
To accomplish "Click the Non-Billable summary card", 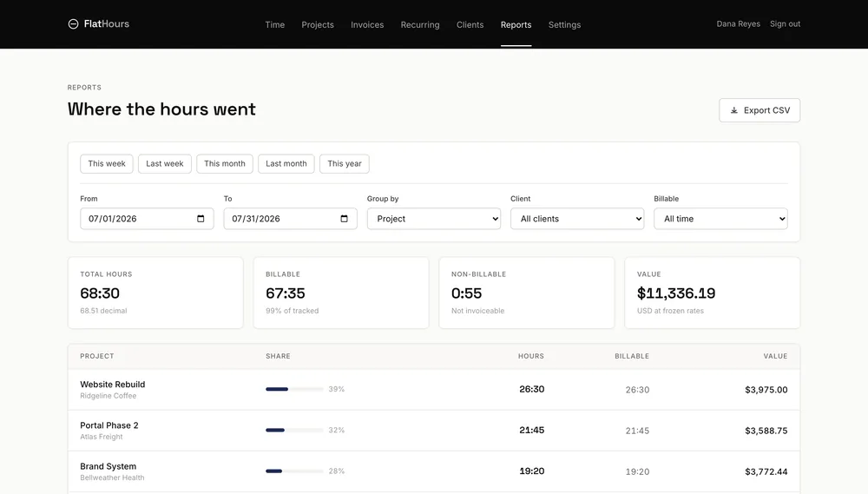I will pos(527,293).
